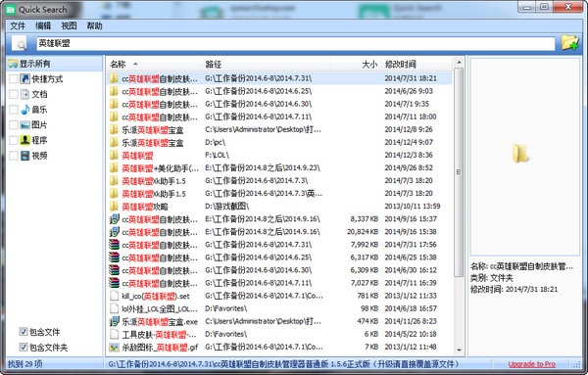Open the 视图 menu

[x=69, y=25]
